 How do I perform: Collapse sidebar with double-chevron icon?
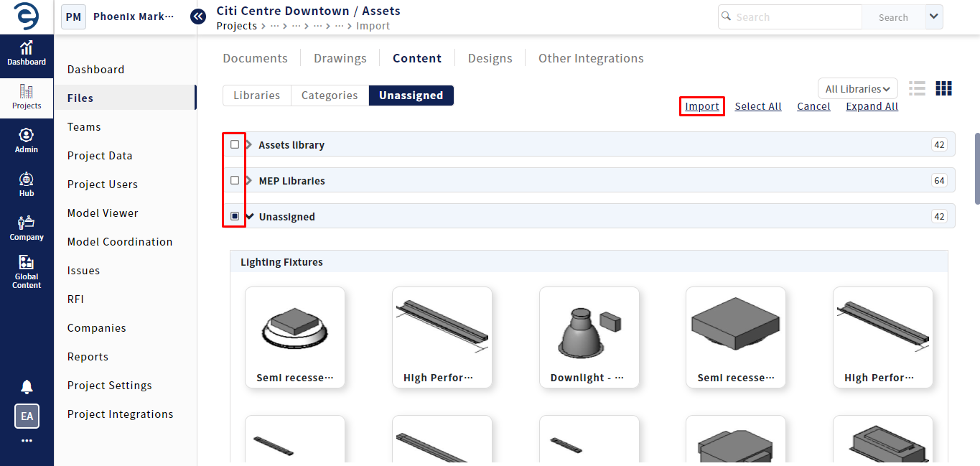[198, 17]
